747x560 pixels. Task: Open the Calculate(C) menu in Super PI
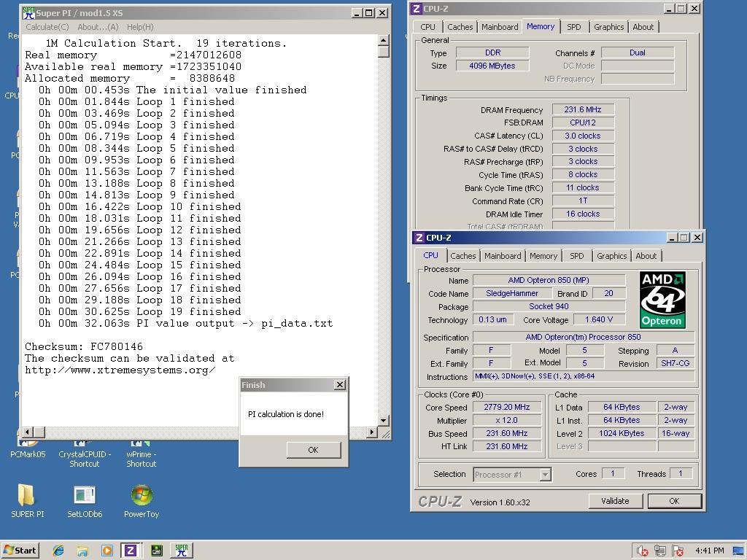(47, 27)
